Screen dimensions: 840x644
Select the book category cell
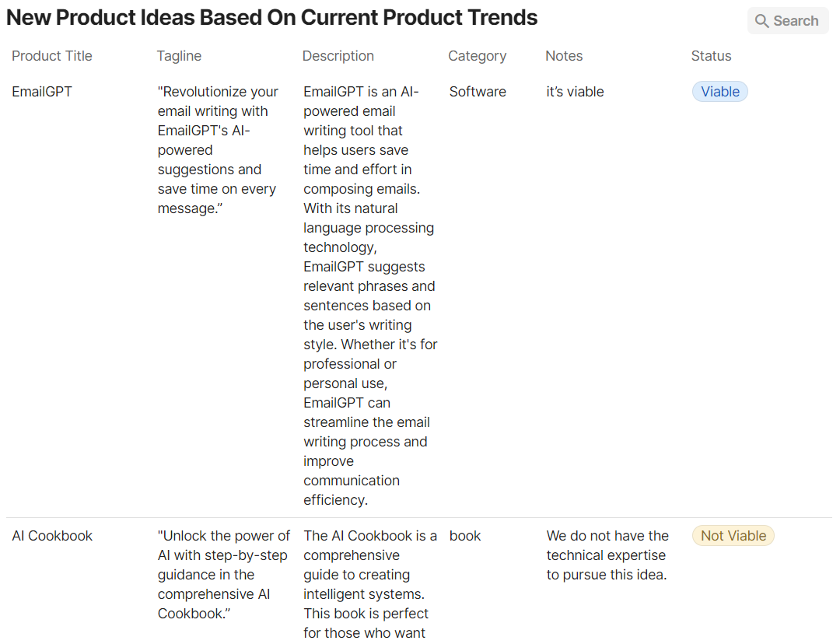coord(465,536)
